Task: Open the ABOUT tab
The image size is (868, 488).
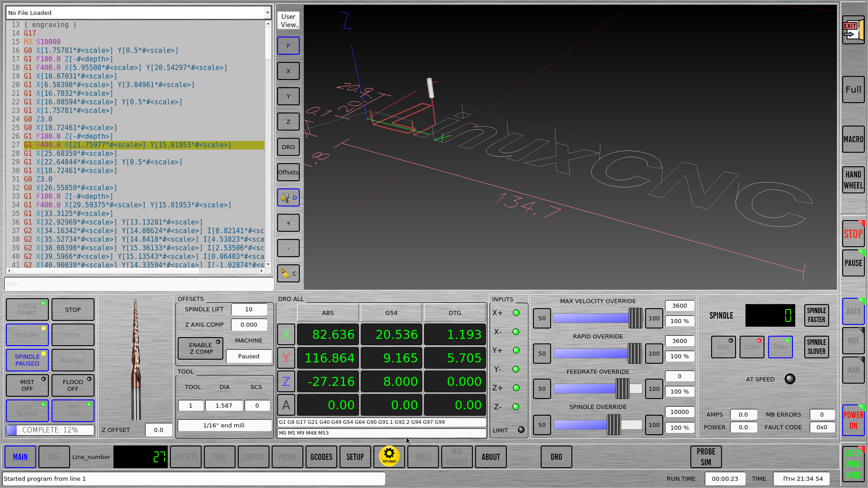Action: pyautogui.click(x=491, y=457)
